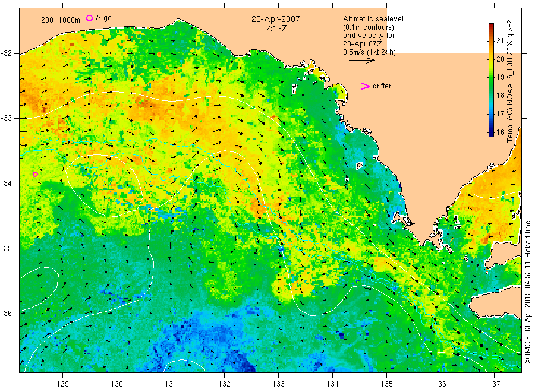
Task: Click the longitude label '136'
Action: click(440, 384)
